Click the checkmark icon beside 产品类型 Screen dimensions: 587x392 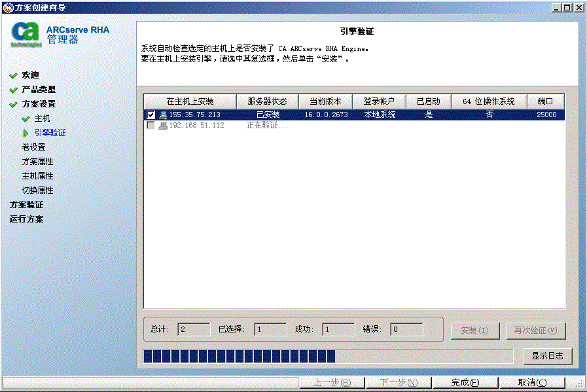[14, 90]
